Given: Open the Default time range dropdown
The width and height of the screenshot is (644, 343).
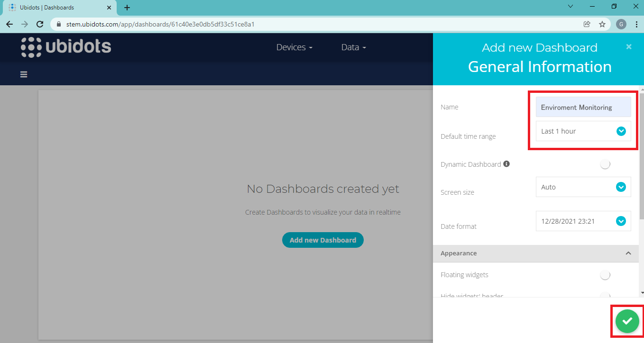Looking at the screenshot, I should click(583, 131).
